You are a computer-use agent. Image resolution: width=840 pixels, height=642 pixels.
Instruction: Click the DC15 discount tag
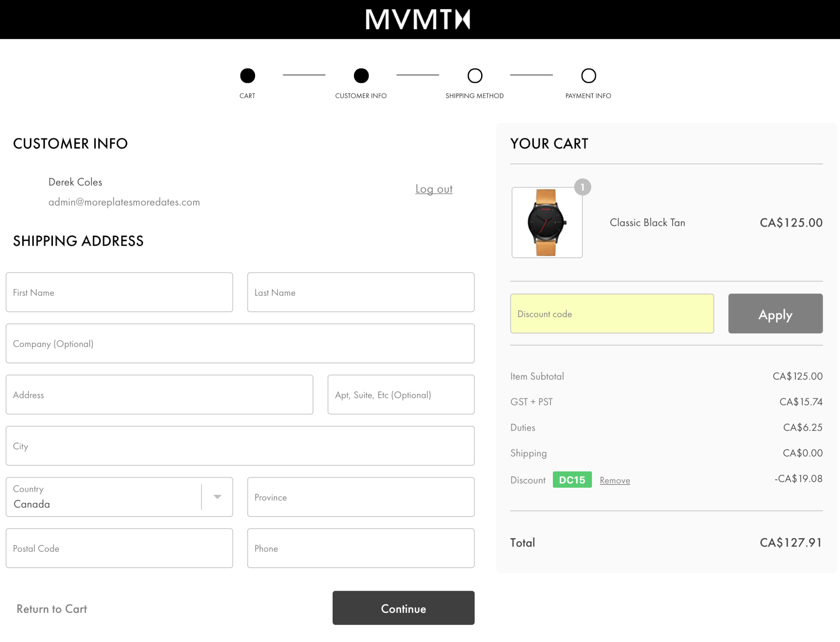(572, 480)
